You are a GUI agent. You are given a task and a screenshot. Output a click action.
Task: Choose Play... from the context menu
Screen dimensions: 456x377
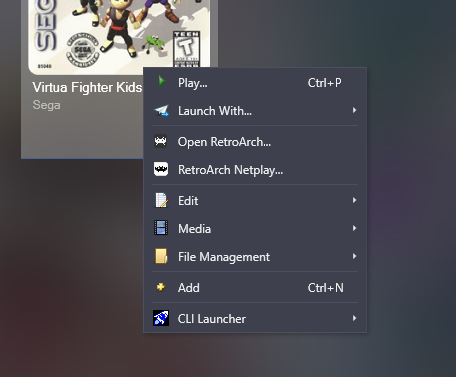255,82
